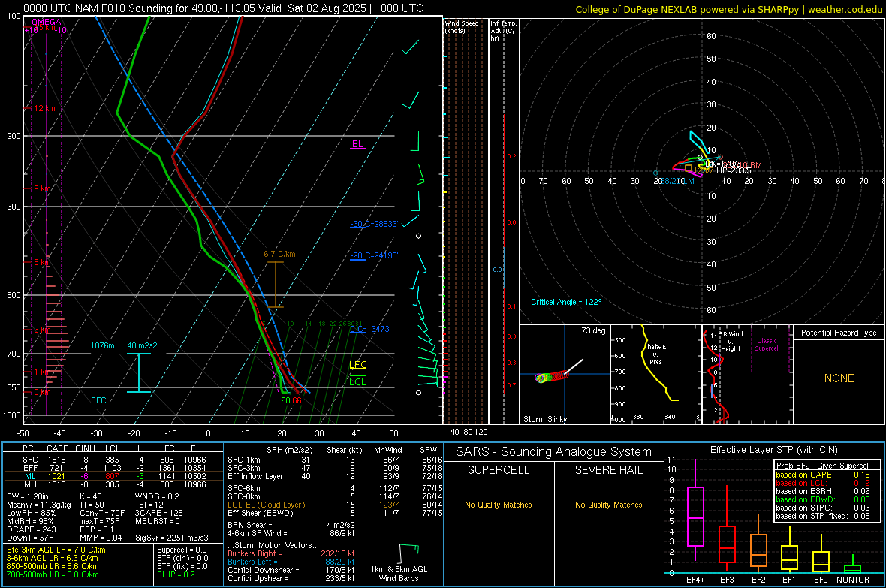
Task: Click the "based on CAPE: 0.15" legend line
Action: 823,475
